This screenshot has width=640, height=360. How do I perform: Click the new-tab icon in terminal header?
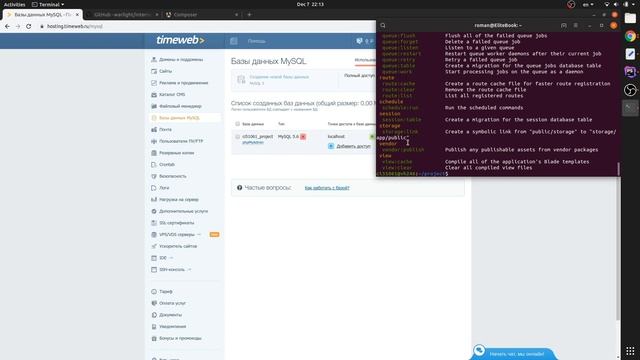(564, 25)
